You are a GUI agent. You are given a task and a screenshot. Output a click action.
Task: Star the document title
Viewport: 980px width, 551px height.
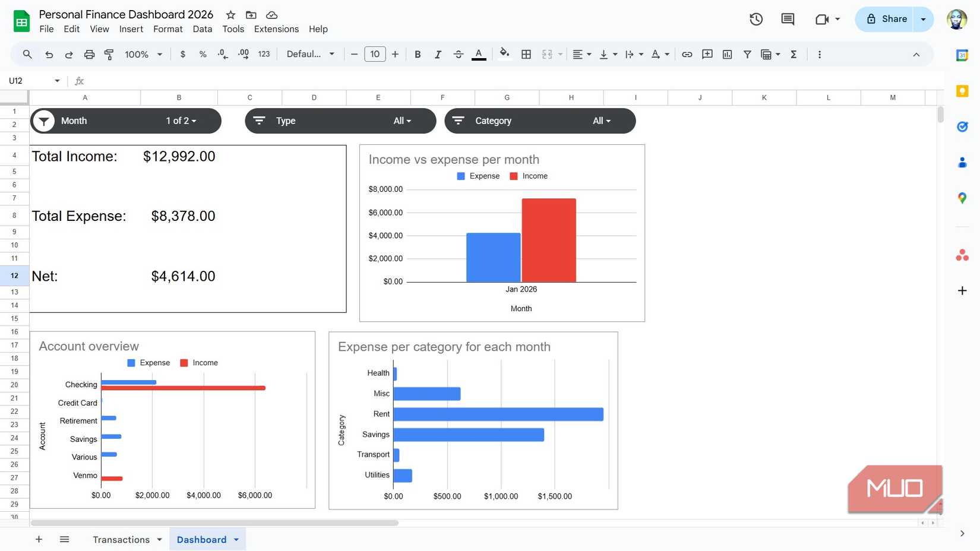tap(231, 15)
